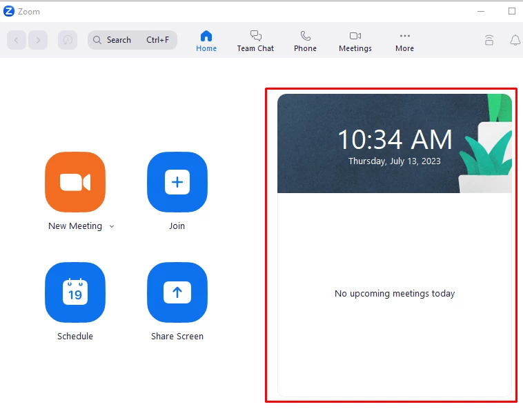Go to the Home tab
Image resolution: width=523 pixels, height=420 pixels.
pyautogui.click(x=206, y=41)
